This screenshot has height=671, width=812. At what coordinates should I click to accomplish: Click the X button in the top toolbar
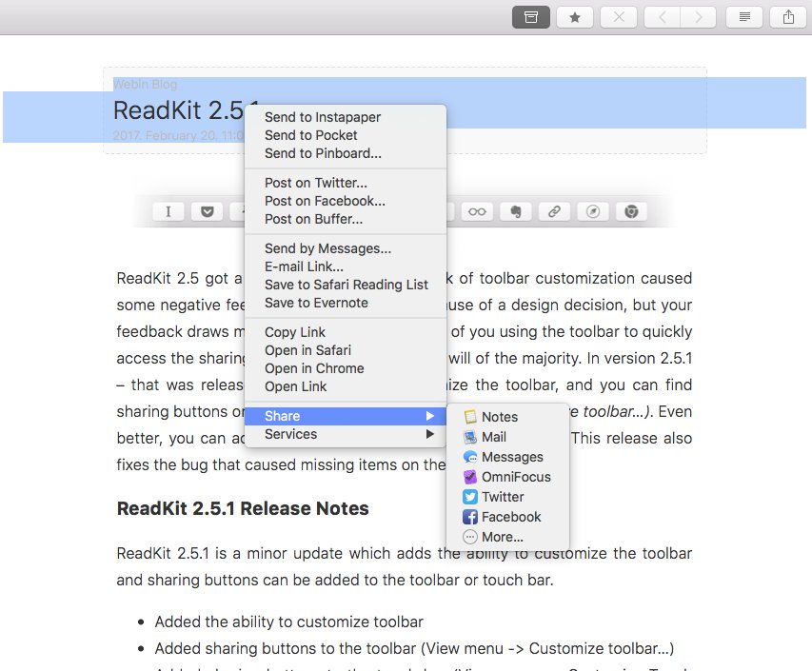619,17
